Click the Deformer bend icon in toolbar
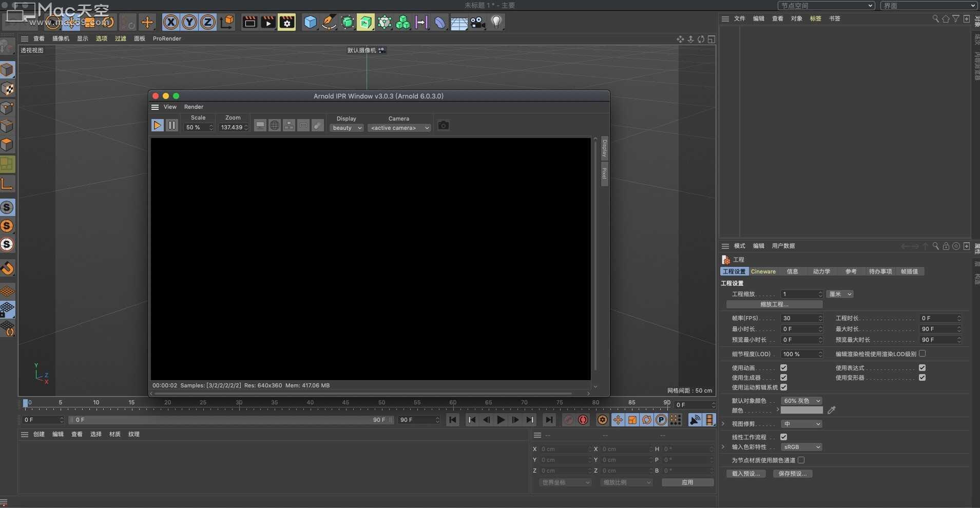980x508 pixels. (x=440, y=22)
